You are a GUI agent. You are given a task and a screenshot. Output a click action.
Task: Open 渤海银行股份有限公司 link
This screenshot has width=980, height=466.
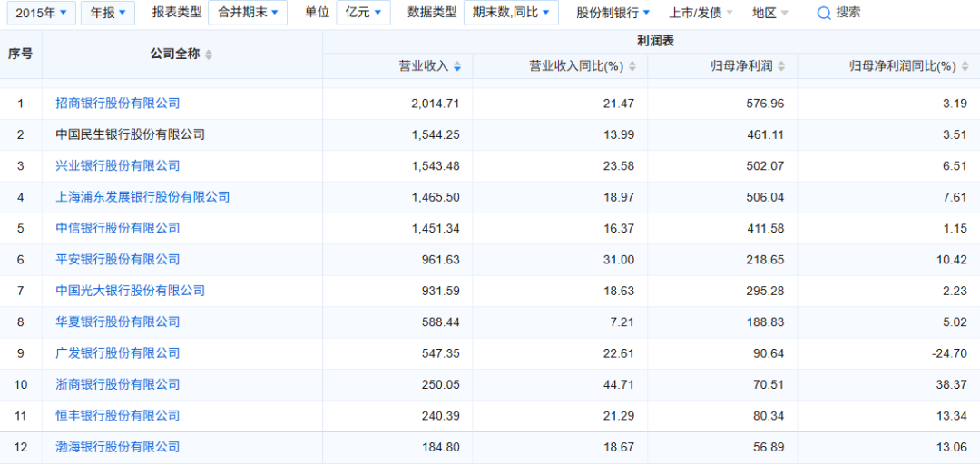pos(118,447)
